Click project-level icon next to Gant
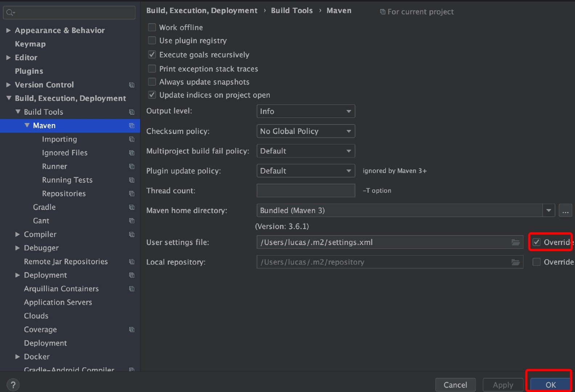Image resolution: width=575 pixels, height=392 pixels. tap(132, 221)
